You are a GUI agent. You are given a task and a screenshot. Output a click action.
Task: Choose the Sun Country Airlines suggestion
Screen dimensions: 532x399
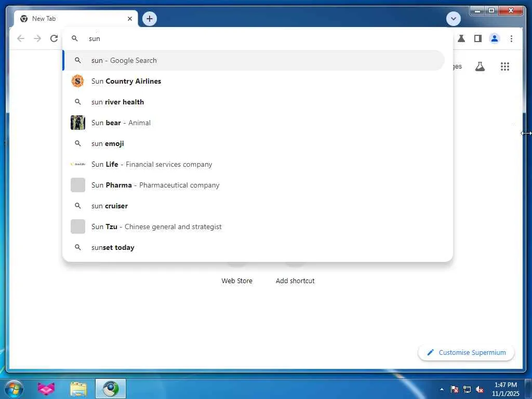coord(254,81)
